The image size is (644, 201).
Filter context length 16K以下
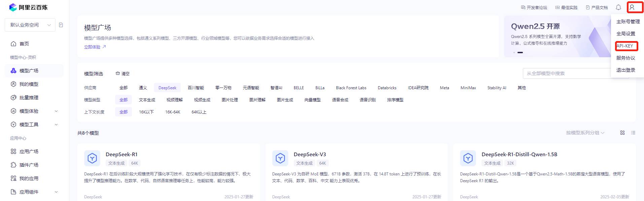tap(146, 112)
